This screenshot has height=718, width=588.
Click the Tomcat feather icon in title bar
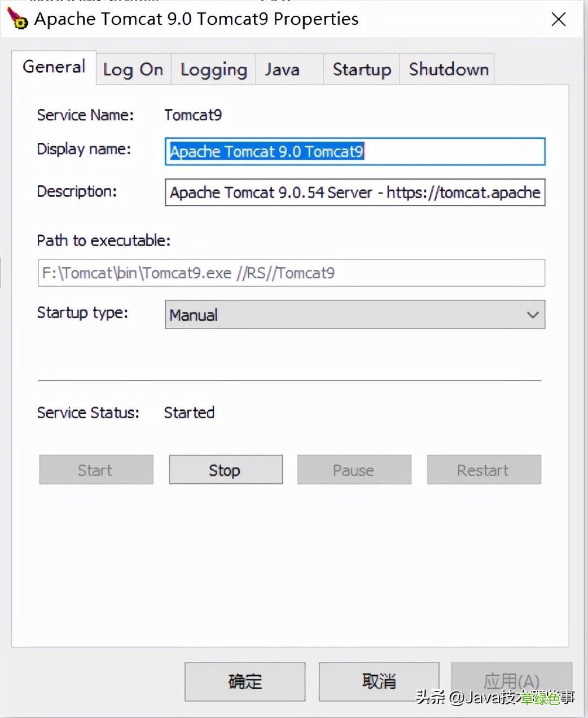(x=17, y=19)
